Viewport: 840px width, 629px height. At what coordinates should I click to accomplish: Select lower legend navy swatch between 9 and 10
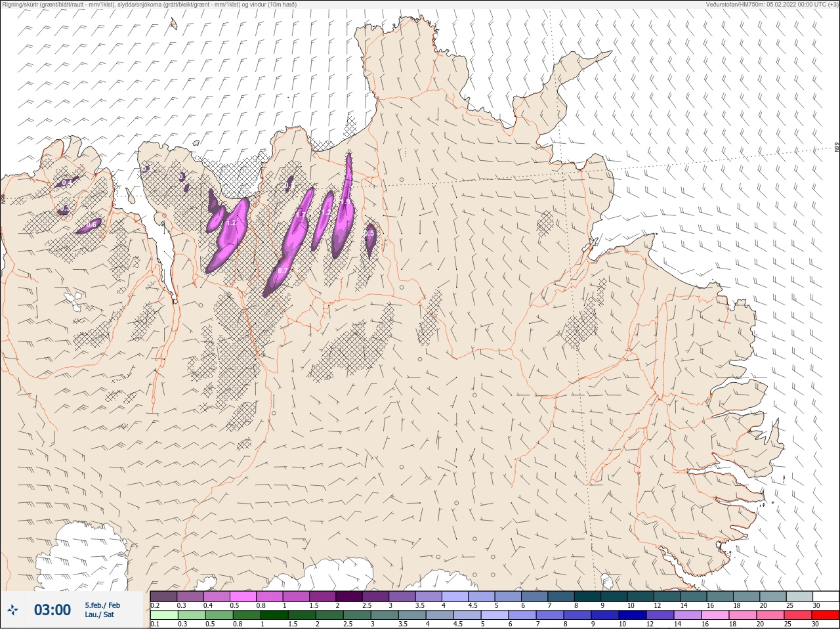click(604, 615)
